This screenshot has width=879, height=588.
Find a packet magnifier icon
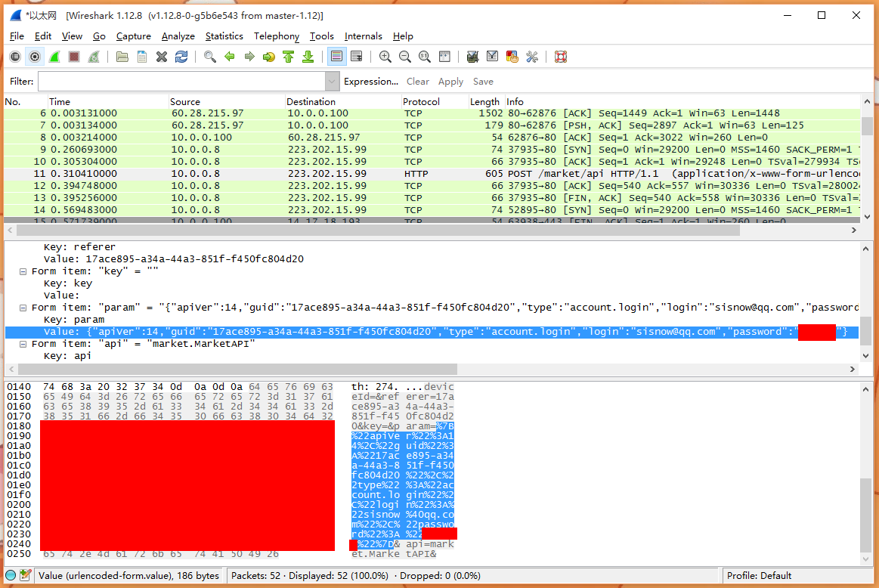point(209,57)
